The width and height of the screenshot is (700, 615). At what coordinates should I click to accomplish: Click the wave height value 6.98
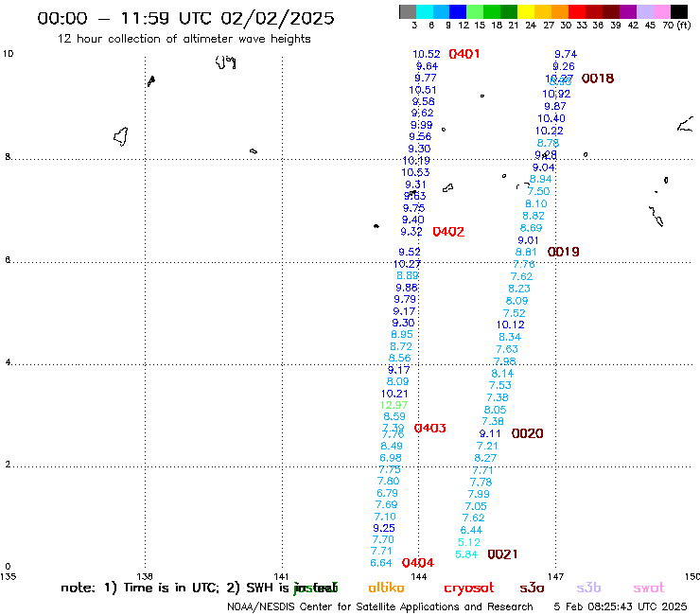tap(391, 458)
